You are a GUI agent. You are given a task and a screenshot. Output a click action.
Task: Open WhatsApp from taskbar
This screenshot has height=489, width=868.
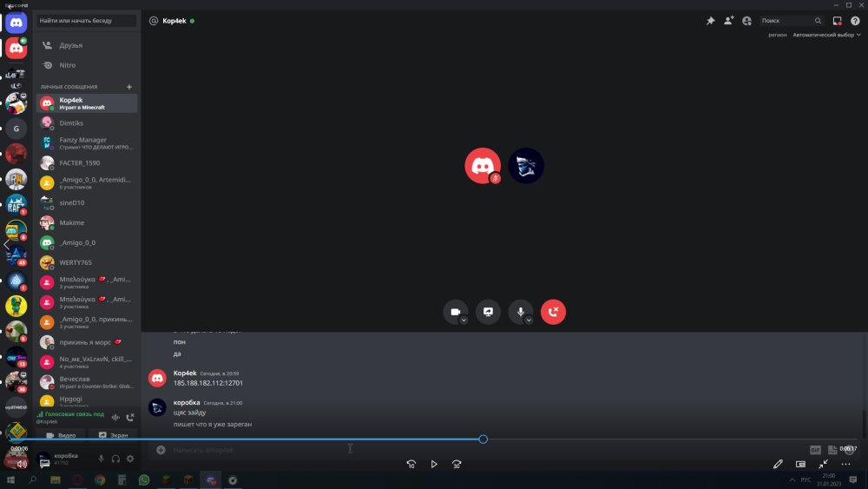[144, 480]
